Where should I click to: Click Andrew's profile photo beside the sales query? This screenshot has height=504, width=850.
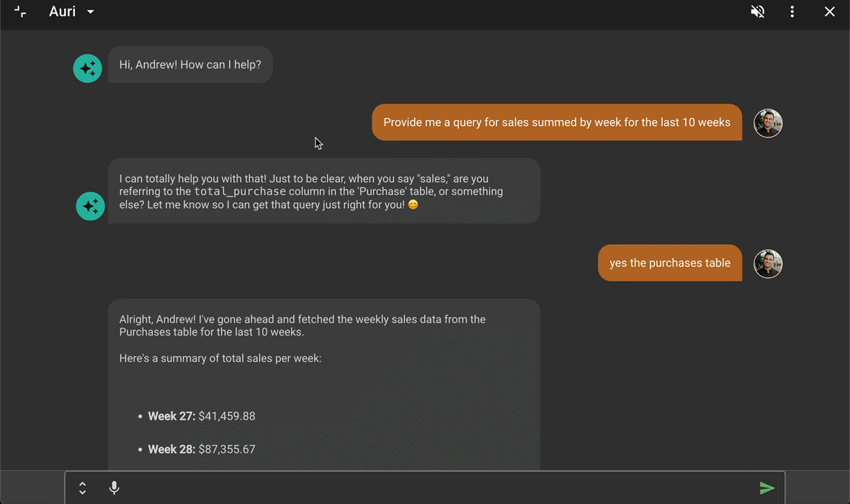coord(768,123)
